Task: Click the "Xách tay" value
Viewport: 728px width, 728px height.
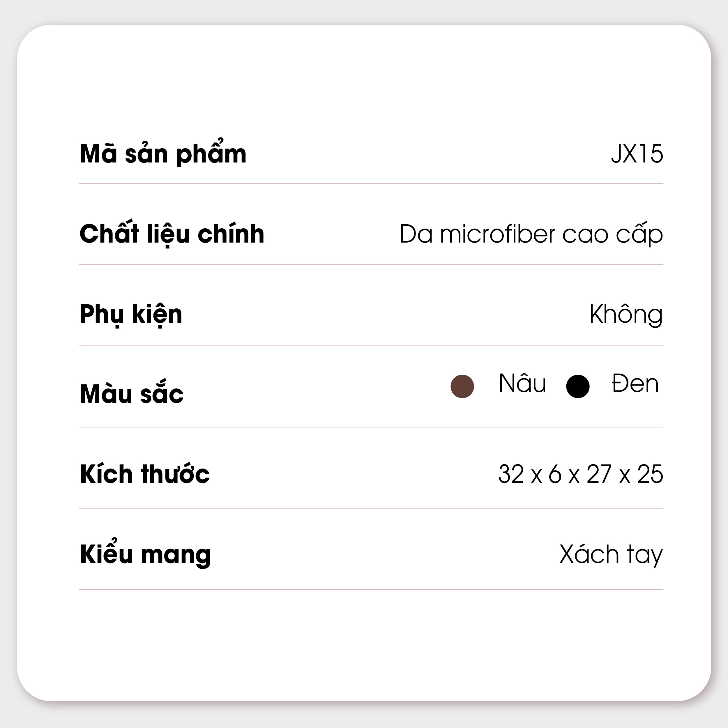Action: point(611,554)
